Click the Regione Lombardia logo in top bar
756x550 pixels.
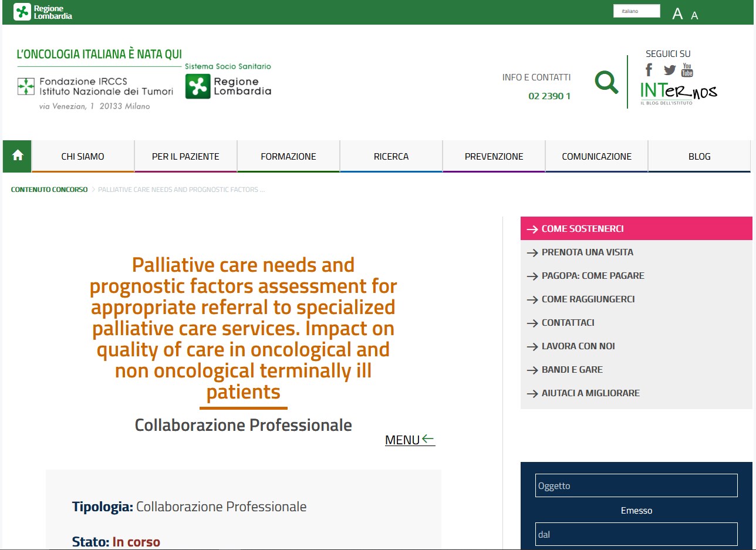[43, 12]
